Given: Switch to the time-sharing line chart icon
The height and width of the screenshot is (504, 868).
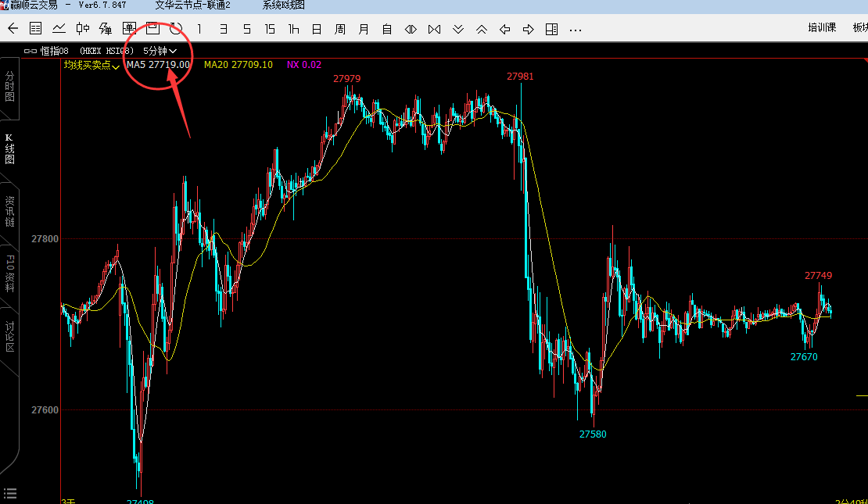Looking at the screenshot, I should 59,29.
